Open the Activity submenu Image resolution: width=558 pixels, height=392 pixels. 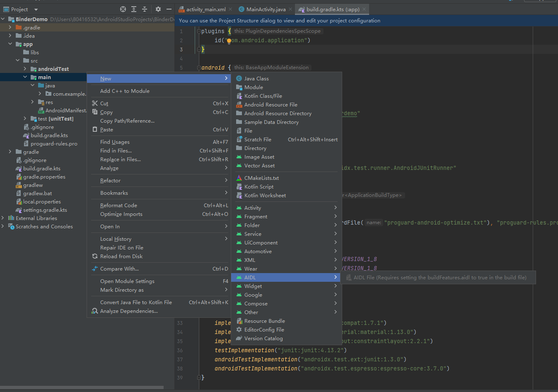click(x=286, y=208)
